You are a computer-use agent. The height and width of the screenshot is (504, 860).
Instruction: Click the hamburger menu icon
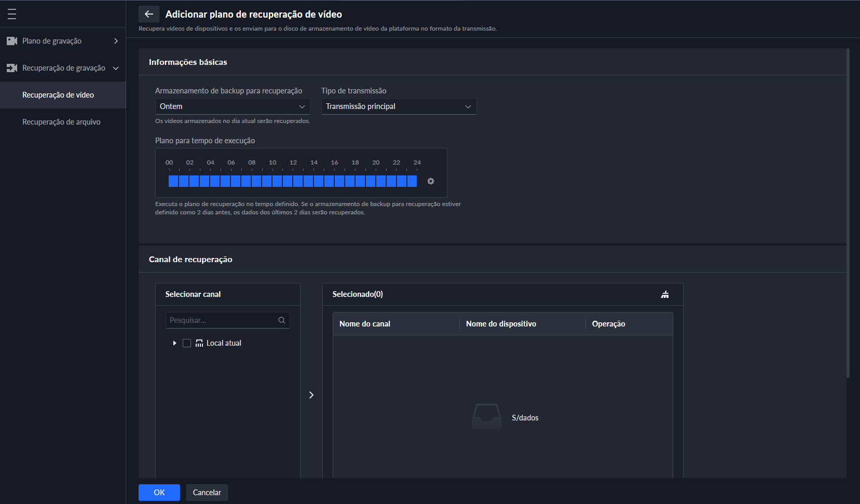coord(12,14)
